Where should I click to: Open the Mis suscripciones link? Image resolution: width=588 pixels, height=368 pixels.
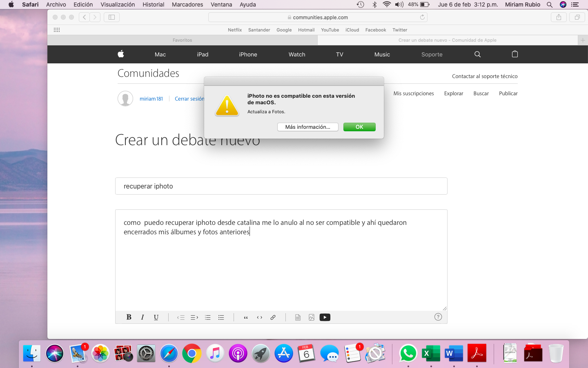413,94
